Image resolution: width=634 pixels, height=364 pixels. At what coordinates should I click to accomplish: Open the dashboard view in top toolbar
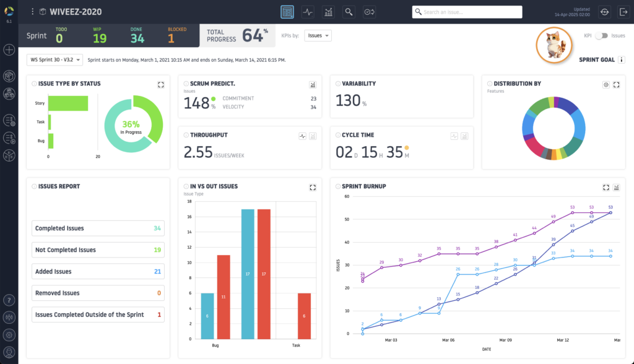tap(287, 12)
